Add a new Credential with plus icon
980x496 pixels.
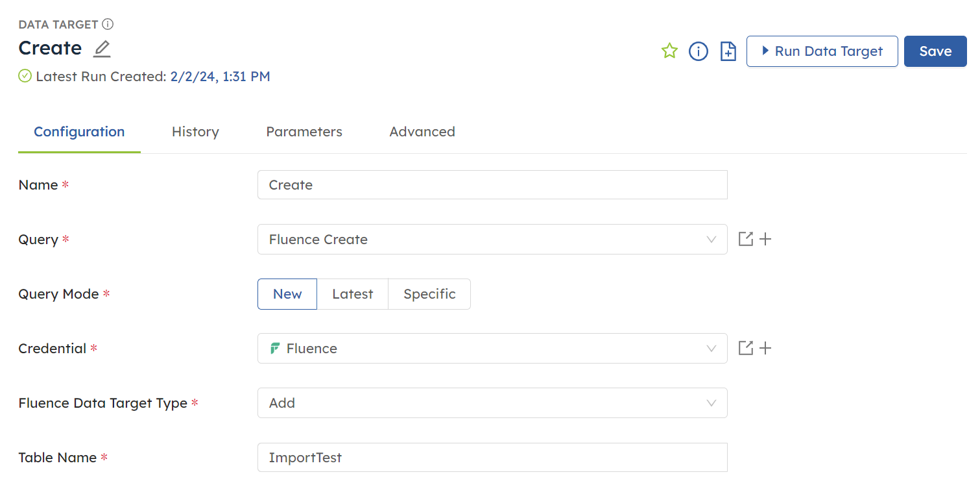click(765, 349)
